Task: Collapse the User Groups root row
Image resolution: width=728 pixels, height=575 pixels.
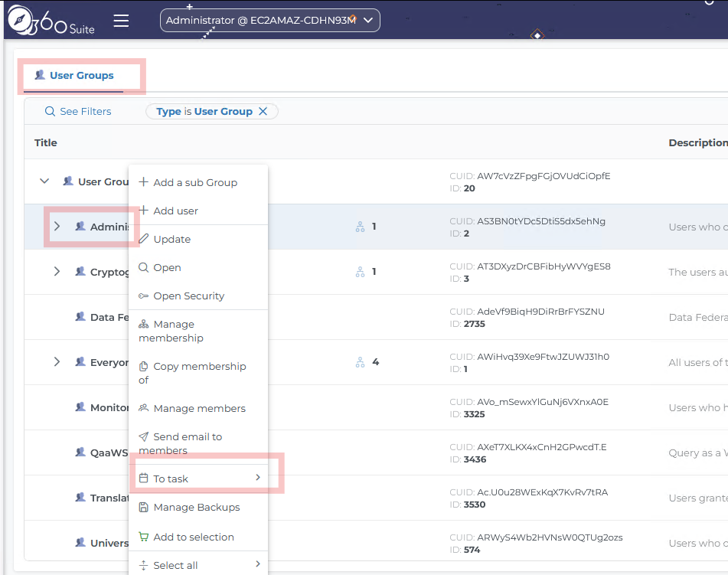Action: point(44,181)
